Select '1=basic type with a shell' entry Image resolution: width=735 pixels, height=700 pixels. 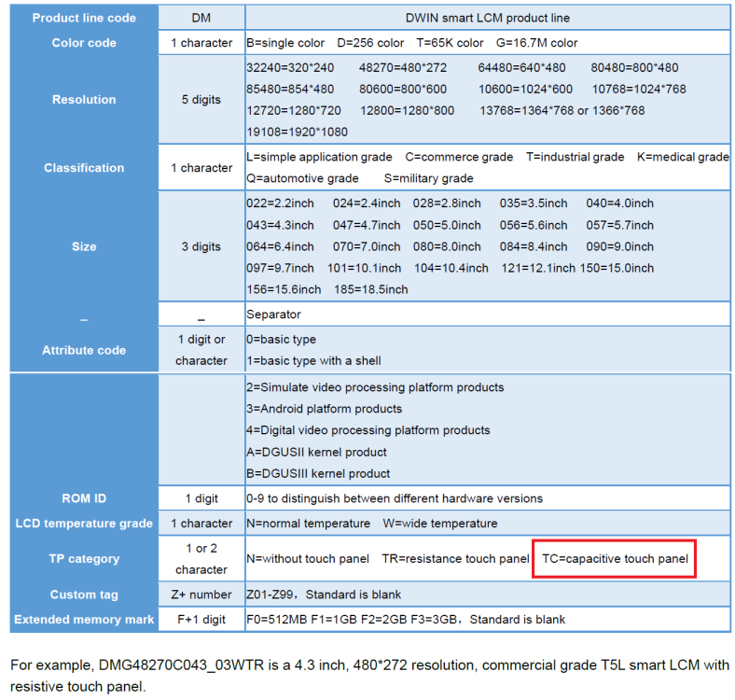pos(313,361)
